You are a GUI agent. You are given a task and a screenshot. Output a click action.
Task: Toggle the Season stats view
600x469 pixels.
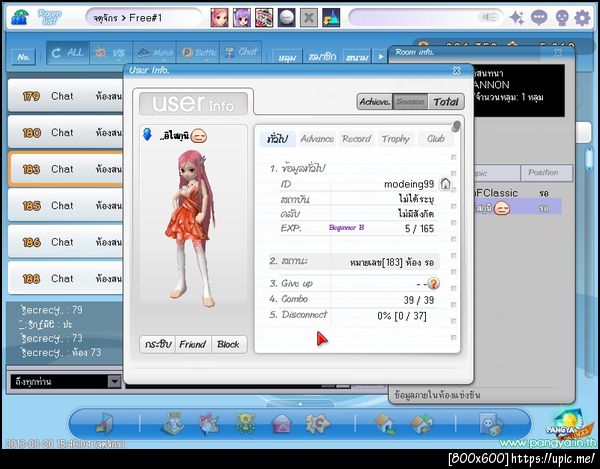tap(410, 102)
